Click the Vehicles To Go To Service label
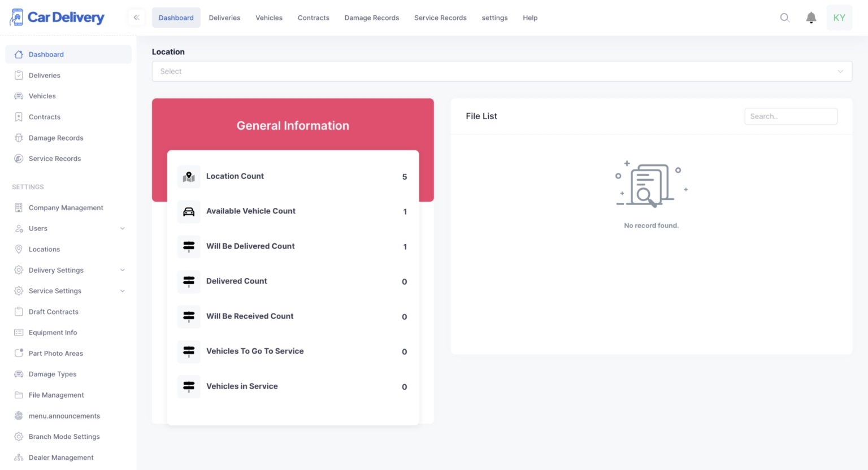Viewport: 868px width, 470px height. [x=255, y=351]
